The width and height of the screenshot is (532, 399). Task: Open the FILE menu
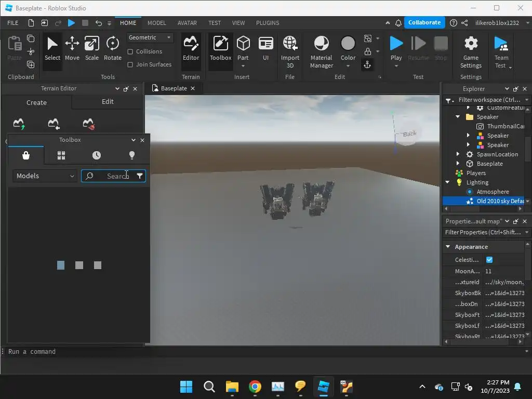13,23
